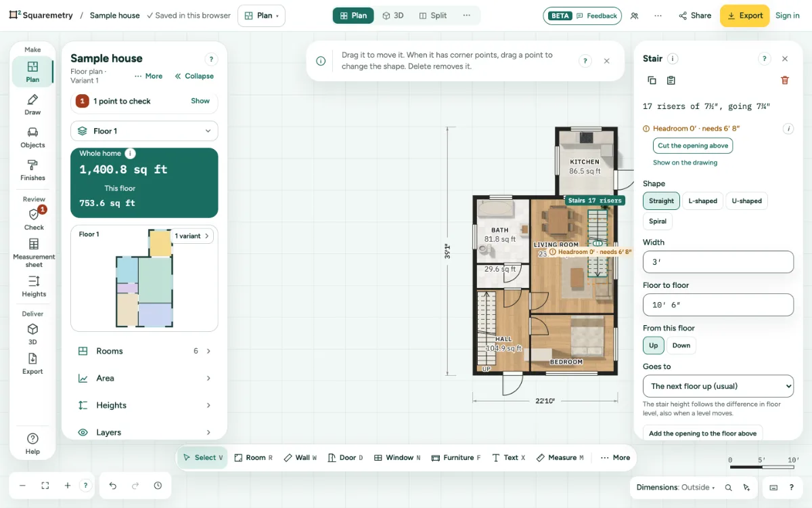
Task: Set stair shape to U-shaped
Action: pos(746,201)
